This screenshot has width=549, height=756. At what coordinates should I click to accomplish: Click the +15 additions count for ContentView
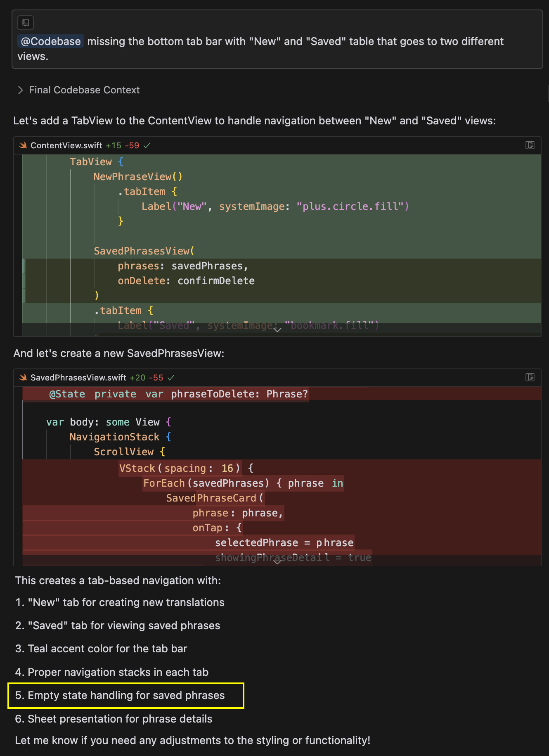[x=114, y=145]
